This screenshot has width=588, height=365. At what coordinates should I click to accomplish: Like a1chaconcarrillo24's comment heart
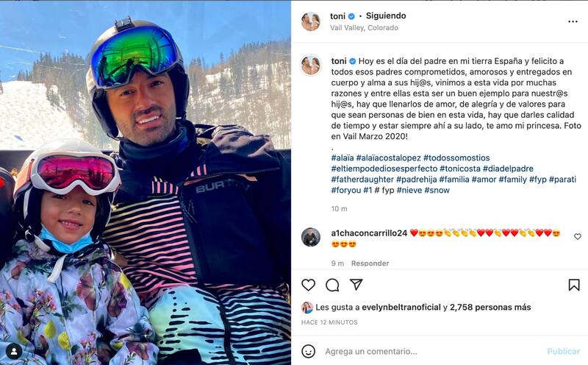click(578, 236)
